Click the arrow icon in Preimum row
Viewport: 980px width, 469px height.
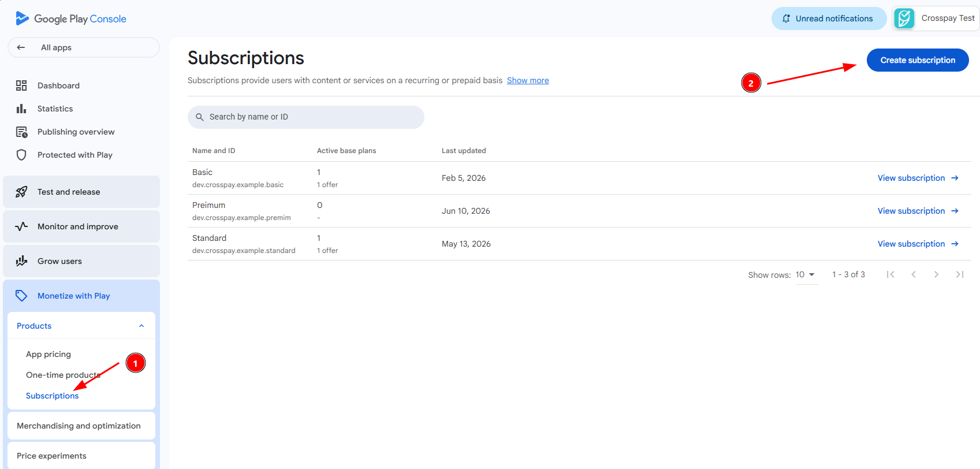[x=955, y=211]
